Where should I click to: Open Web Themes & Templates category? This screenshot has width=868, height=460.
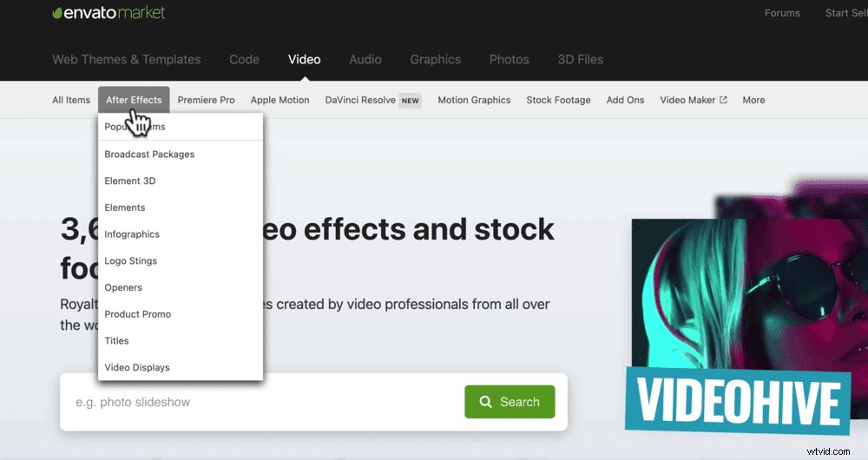[126, 59]
